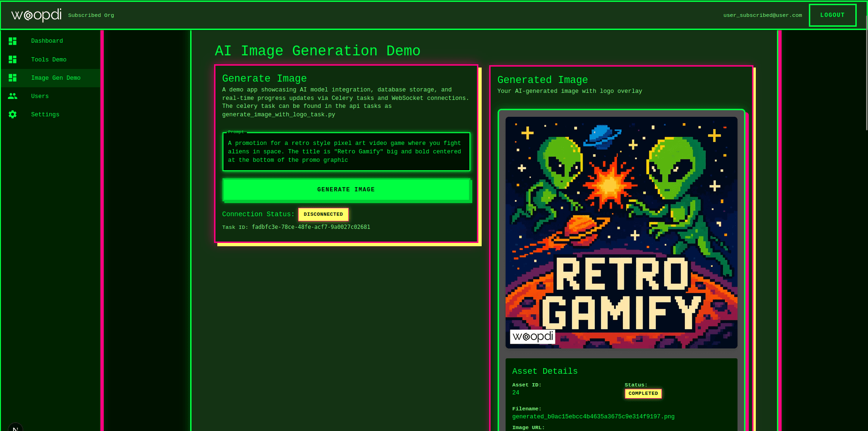Click the round N badge at bottom-left
Viewport: 868px width, 431px height.
coord(15,428)
